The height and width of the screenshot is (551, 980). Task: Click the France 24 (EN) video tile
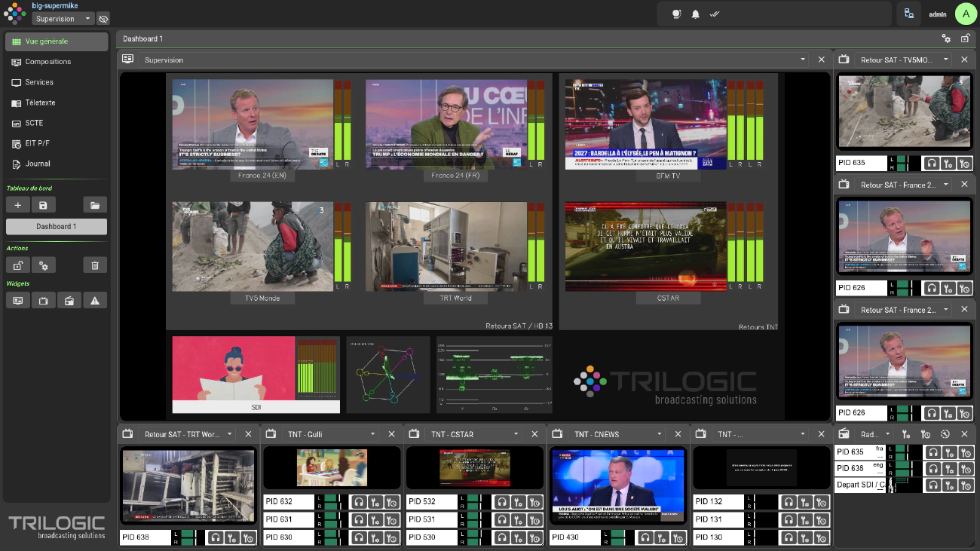(x=253, y=124)
